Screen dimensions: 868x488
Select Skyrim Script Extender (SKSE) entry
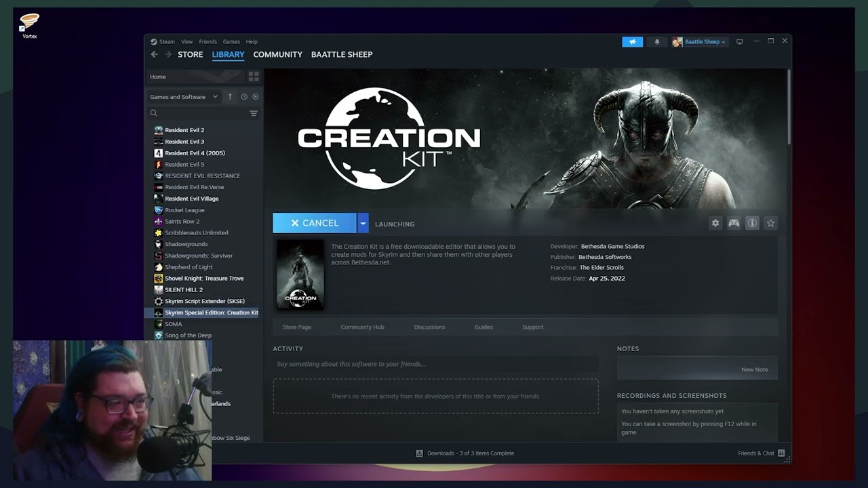tap(203, 301)
